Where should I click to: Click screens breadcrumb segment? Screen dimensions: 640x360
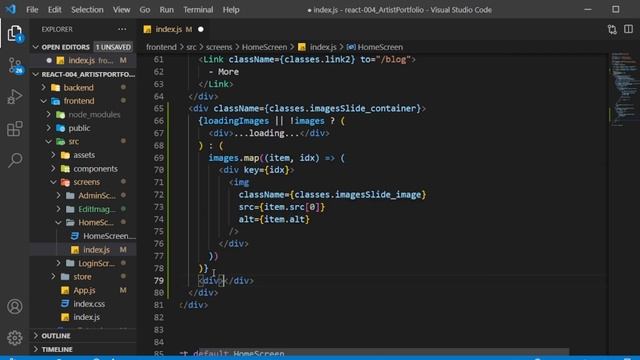point(219,47)
